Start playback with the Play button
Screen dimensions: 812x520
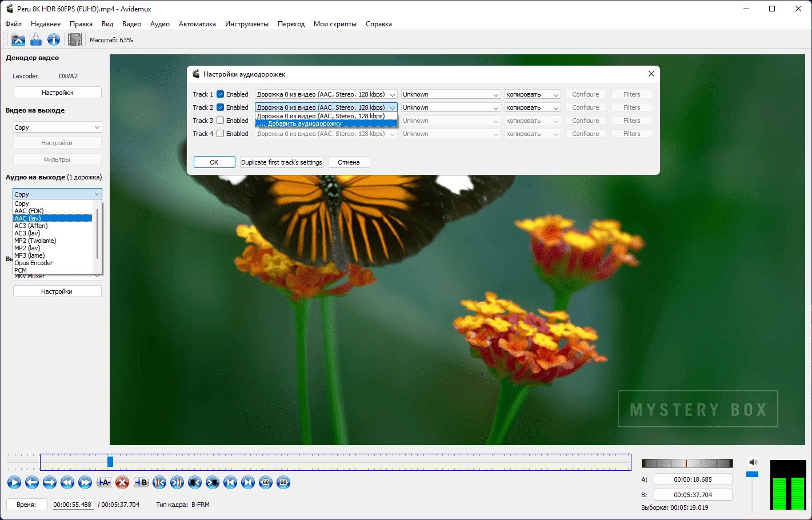point(14,483)
